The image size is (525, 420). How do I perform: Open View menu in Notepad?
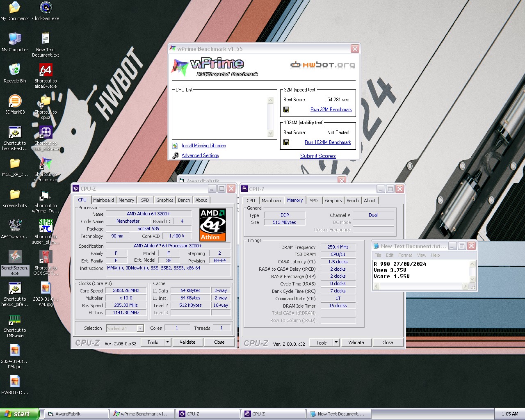point(422,255)
